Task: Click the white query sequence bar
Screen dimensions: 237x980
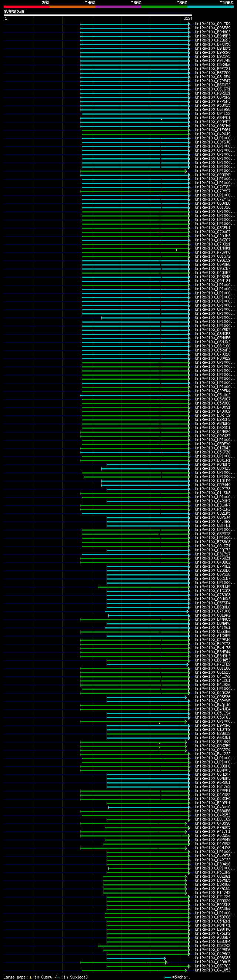Action: coord(98,15)
